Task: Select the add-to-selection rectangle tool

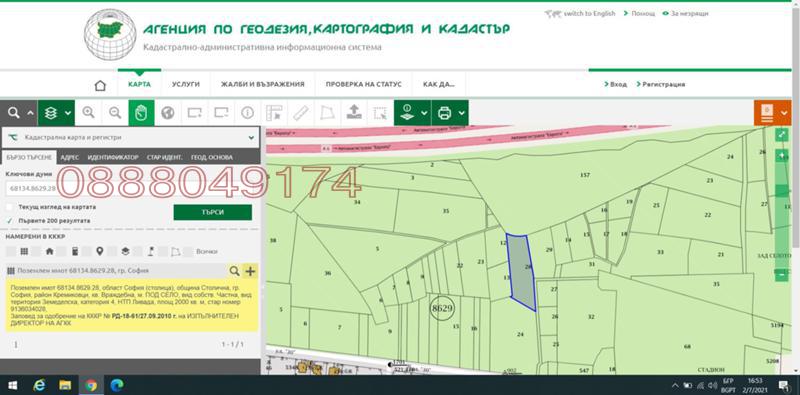Action: pos(194,113)
